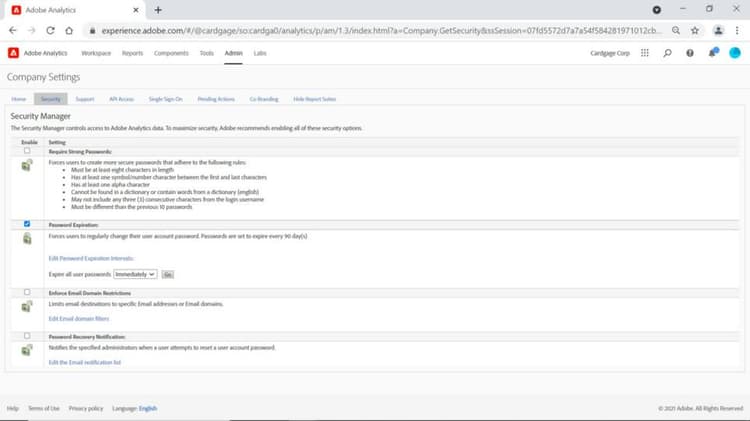Open a new browser tab
Viewport: 750px width, 421px height.
click(158, 10)
